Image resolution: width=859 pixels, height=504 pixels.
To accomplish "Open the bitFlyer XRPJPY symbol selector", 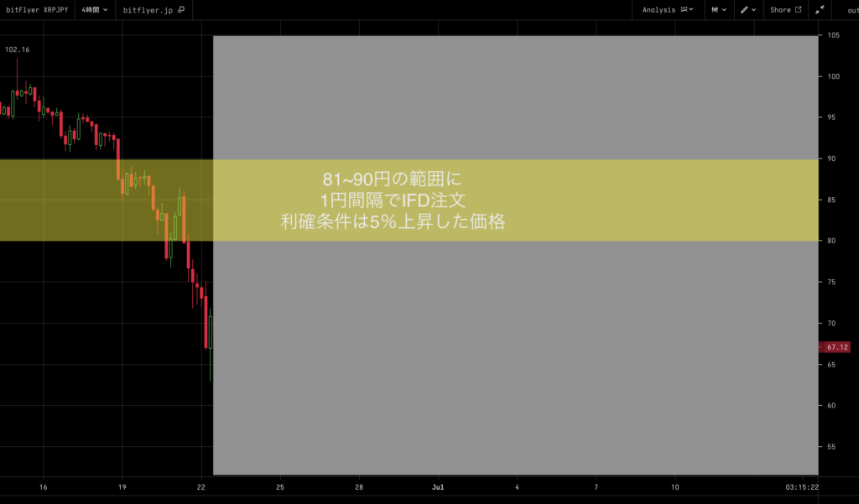I will [x=37, y=10].
